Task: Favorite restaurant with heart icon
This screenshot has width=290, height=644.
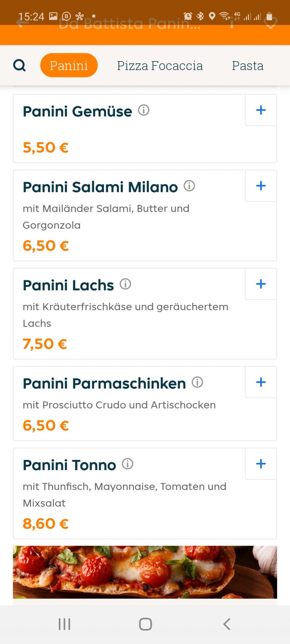Action: pyautogui.click(x=270, y=23)
